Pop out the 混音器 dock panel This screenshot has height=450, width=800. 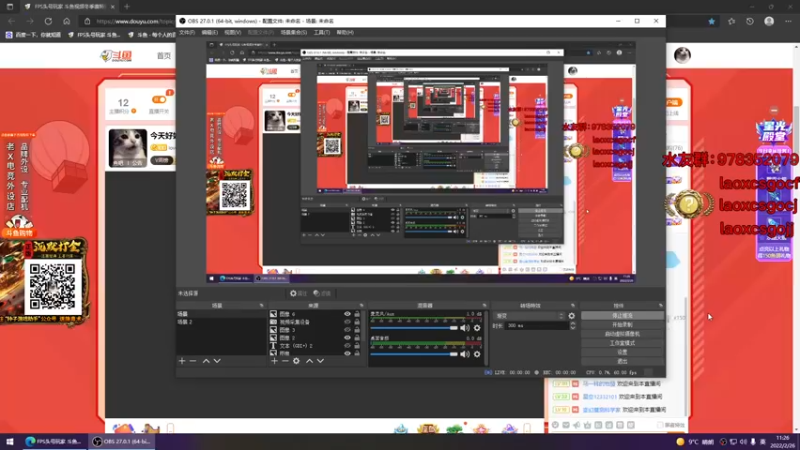[x=484, y=306]
